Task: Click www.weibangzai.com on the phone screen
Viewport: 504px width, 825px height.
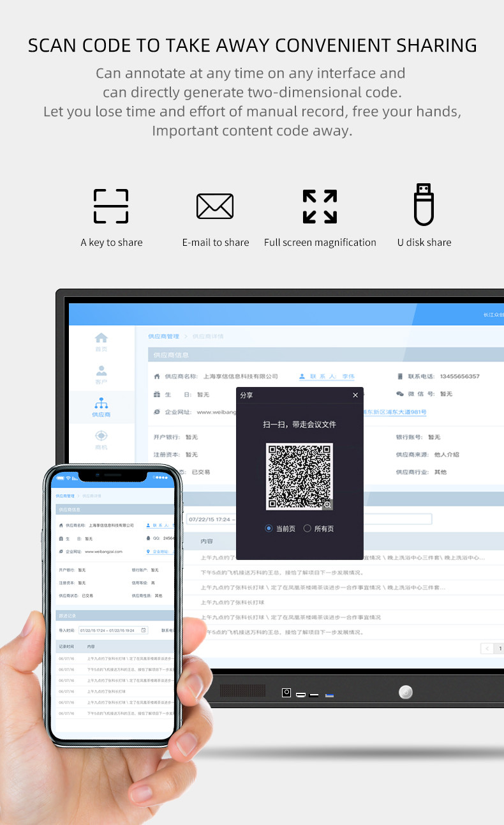Action: click(103, 551)
